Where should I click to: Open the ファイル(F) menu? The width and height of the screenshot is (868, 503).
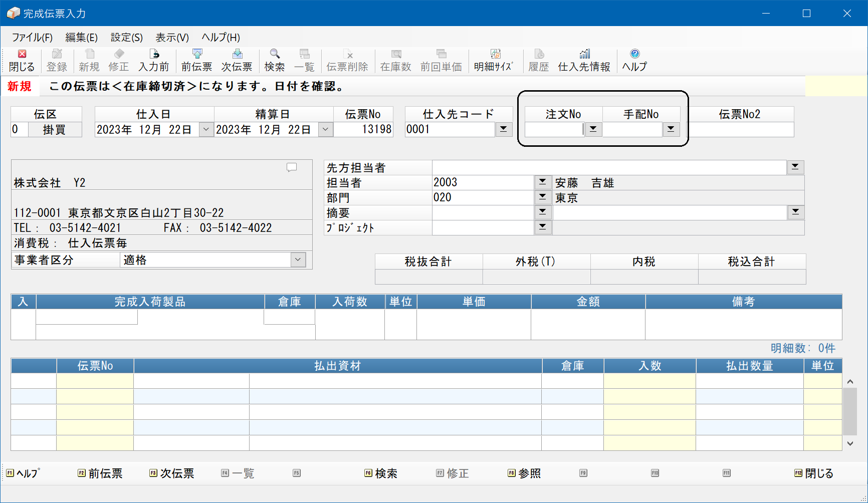pyautogui.click(x=32, y=38)
